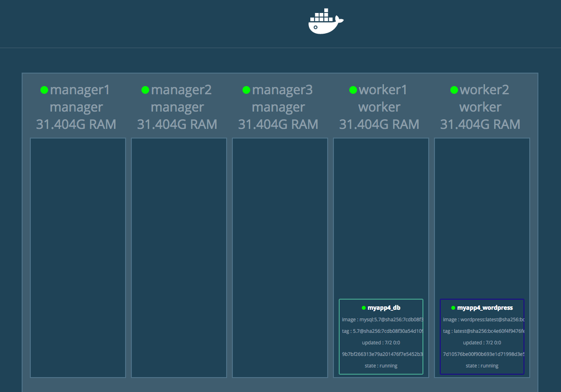This screenshot has height=392, width=561.
Task: Click myapp4_db green running dot
Action: coord(364,308)
